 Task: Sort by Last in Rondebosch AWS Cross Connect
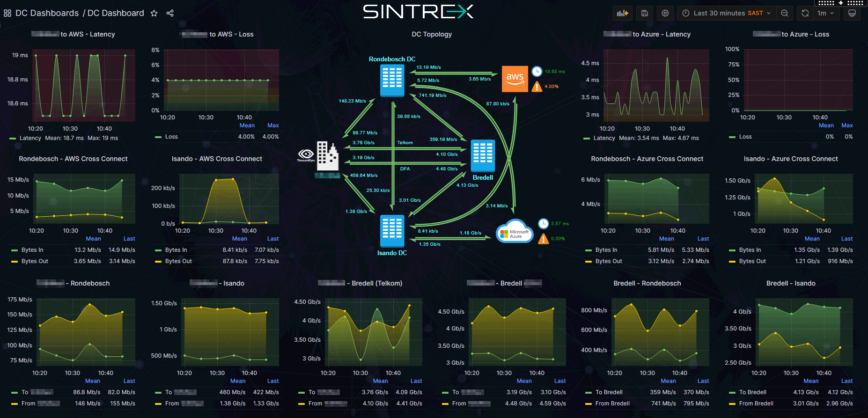(x=129, y=239)
